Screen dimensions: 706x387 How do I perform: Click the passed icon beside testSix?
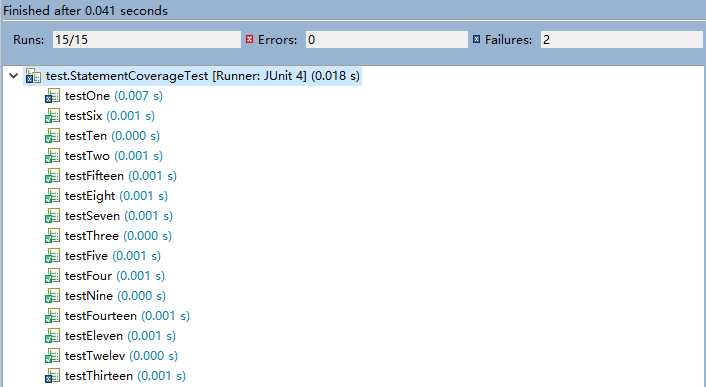click(52, 116)
